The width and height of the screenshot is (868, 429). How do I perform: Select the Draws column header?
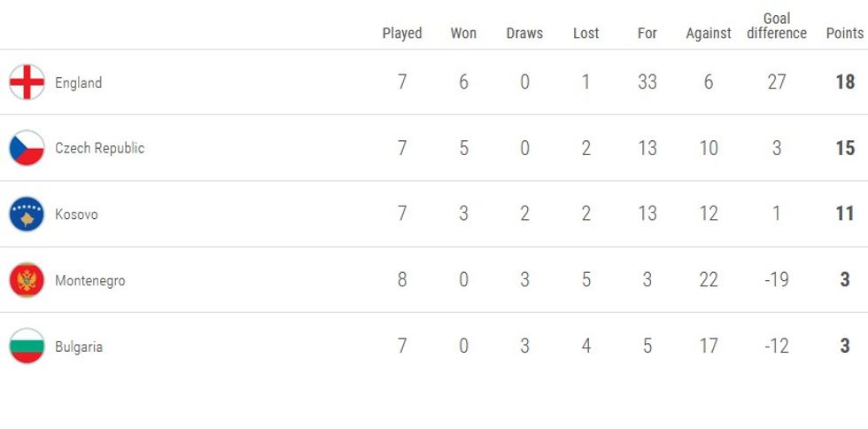524,33
